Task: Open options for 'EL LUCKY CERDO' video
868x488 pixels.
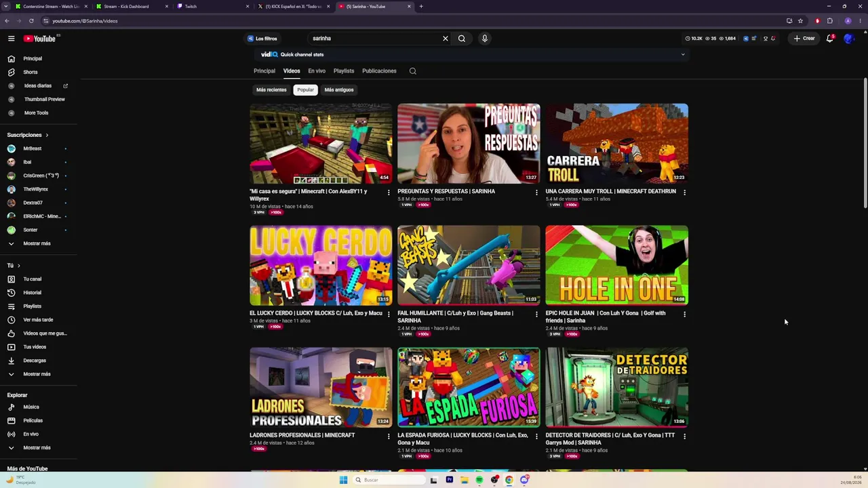Action: click(389, 314)
